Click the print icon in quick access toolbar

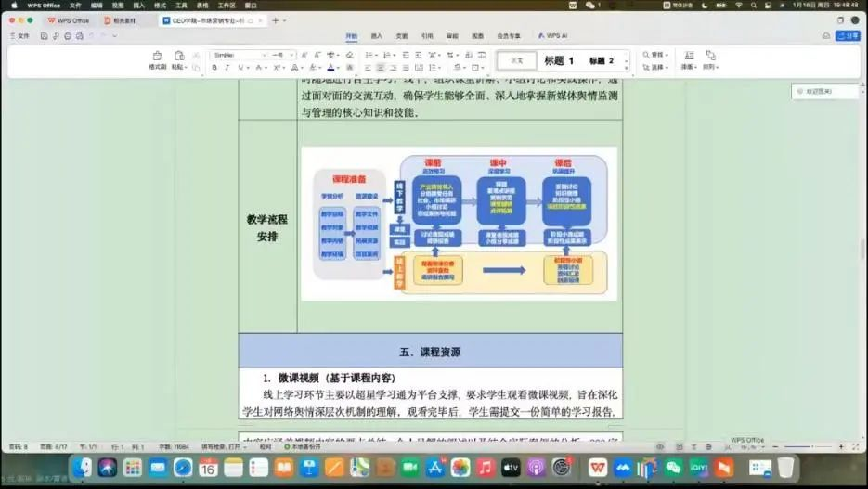click(x=68, y=36)
